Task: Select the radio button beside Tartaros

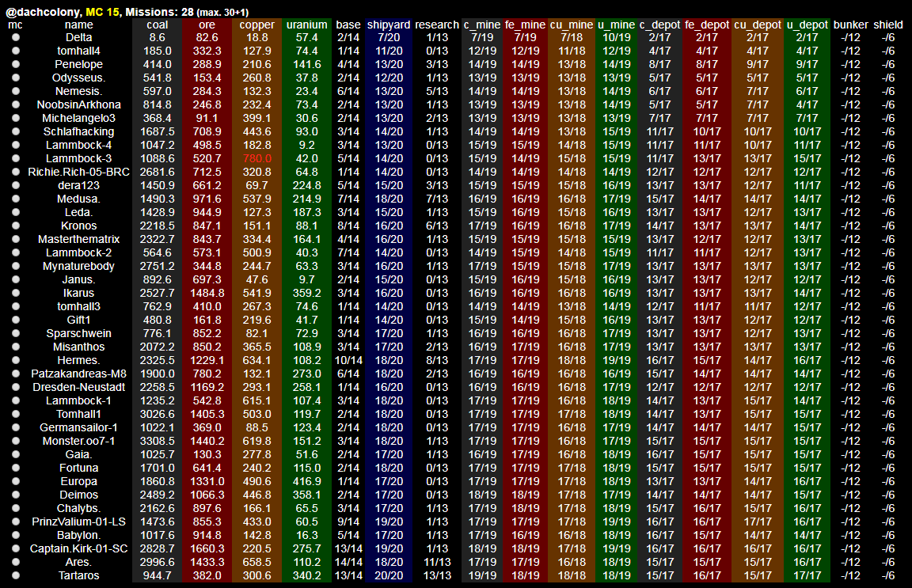Action: click(x=16, y=575)
